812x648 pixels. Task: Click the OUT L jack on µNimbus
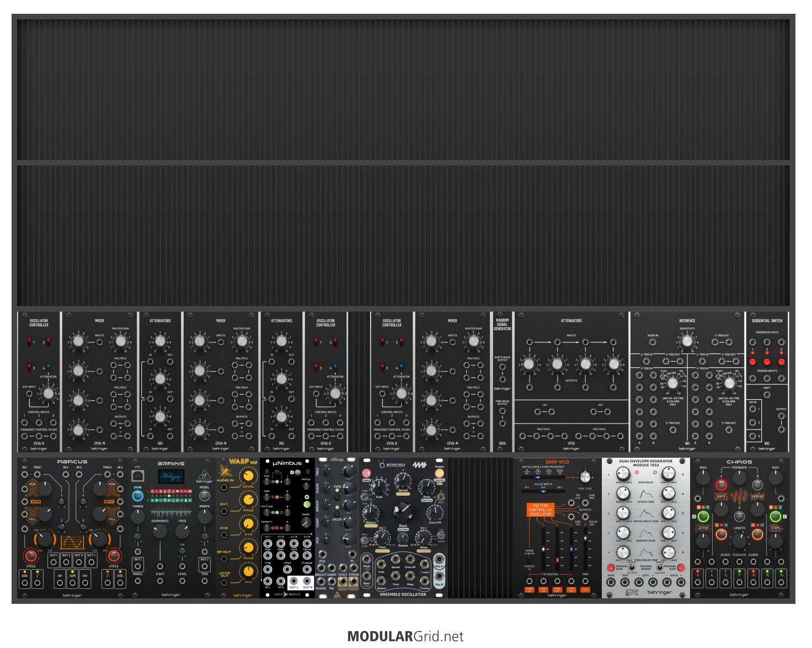coord(293,581)
